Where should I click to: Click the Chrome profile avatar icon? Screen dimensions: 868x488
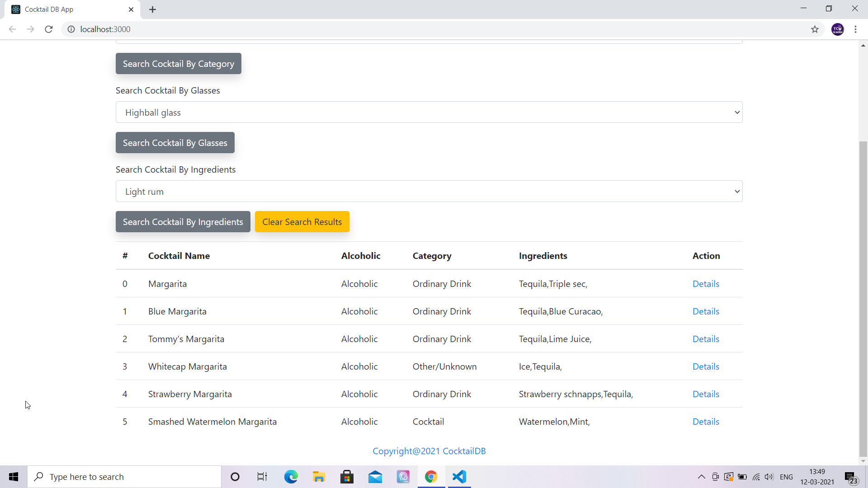(837, 29)
